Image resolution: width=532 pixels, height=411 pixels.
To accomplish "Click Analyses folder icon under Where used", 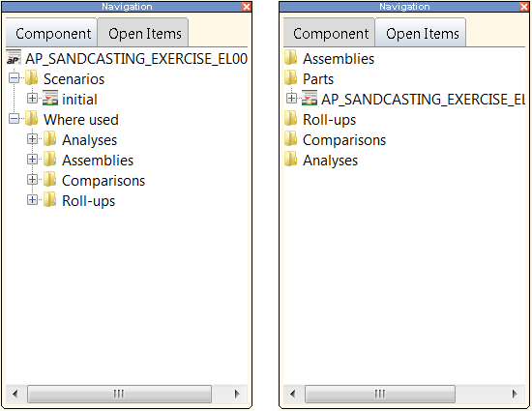I will [x=50, y=139].
